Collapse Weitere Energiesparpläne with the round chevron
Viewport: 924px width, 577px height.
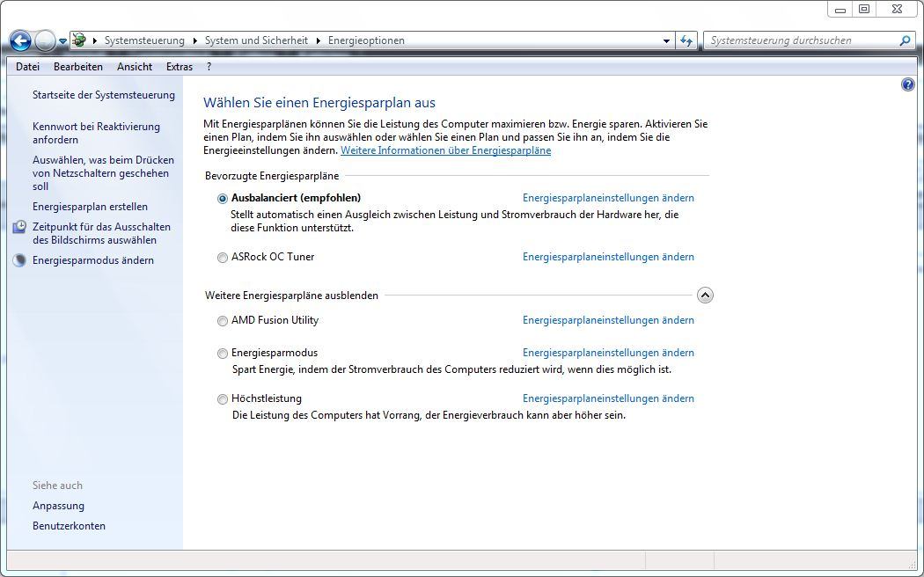[705, 295]
